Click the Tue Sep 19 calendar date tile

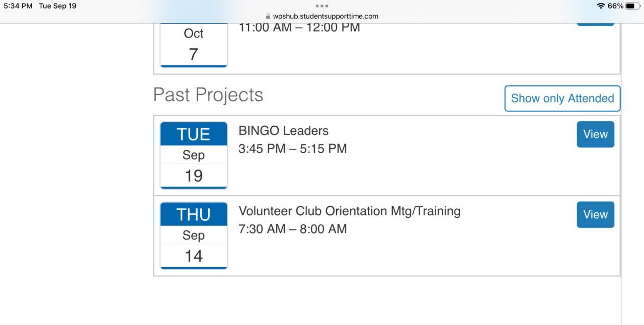(194, 155)
